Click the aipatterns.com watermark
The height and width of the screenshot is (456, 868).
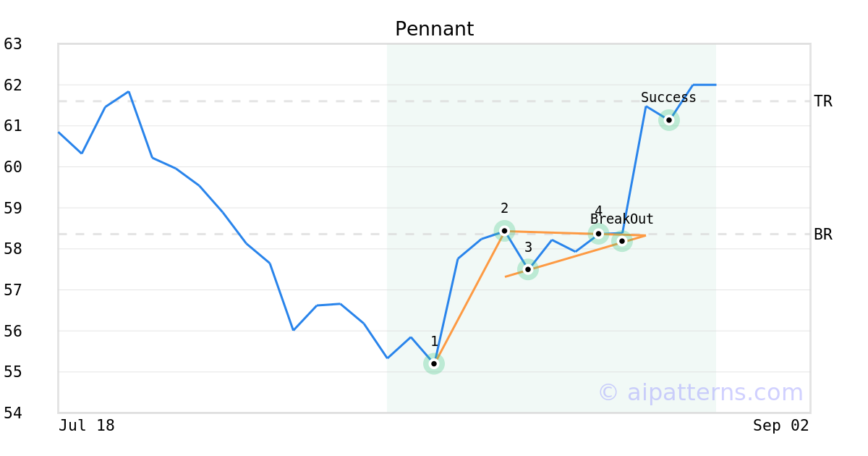700,392
